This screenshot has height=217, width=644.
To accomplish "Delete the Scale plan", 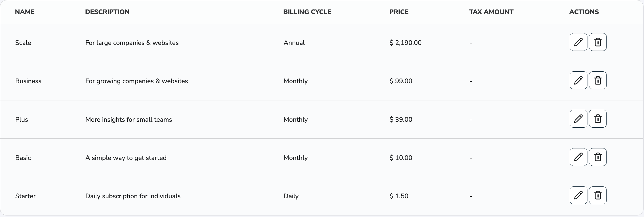I will tap(598, 42).
